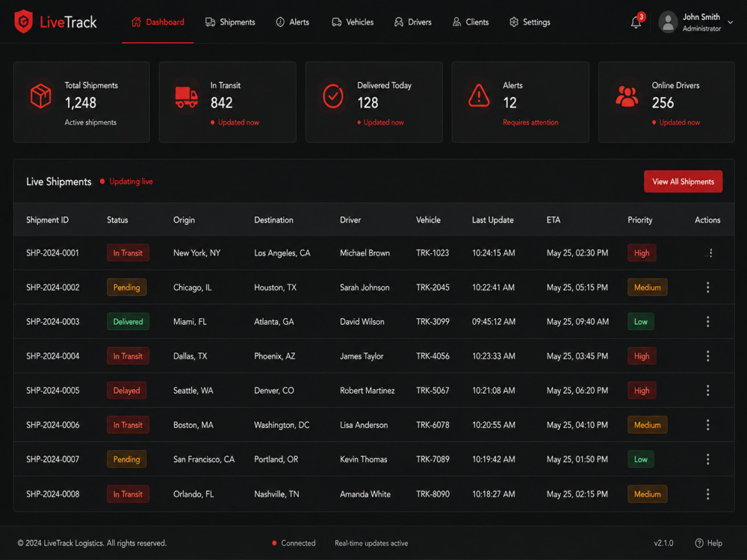747x560 pixels.
Task: Go to the Alerts tab
Action: coord(293,22)
